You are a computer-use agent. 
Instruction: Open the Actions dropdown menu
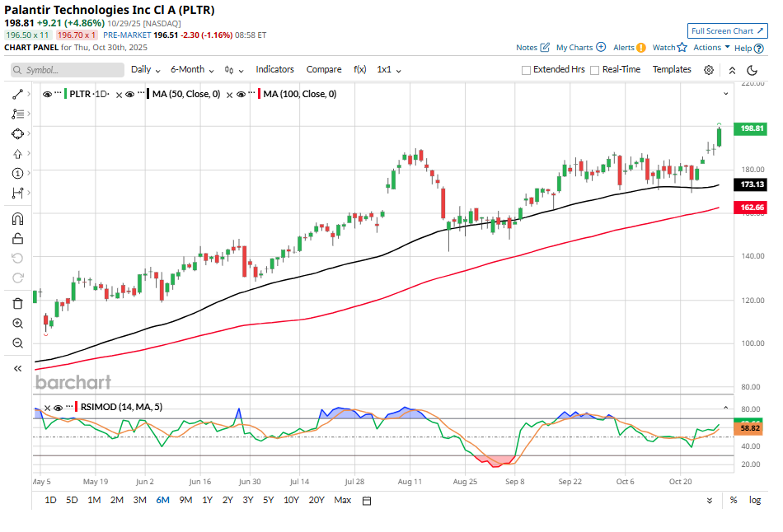click(710, 48)
